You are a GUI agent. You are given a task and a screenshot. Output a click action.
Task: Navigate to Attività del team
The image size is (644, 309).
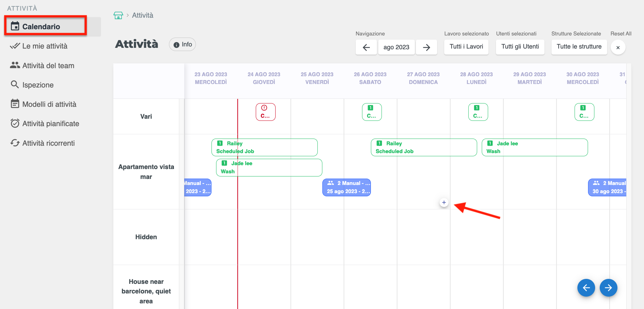pos(48,66)
